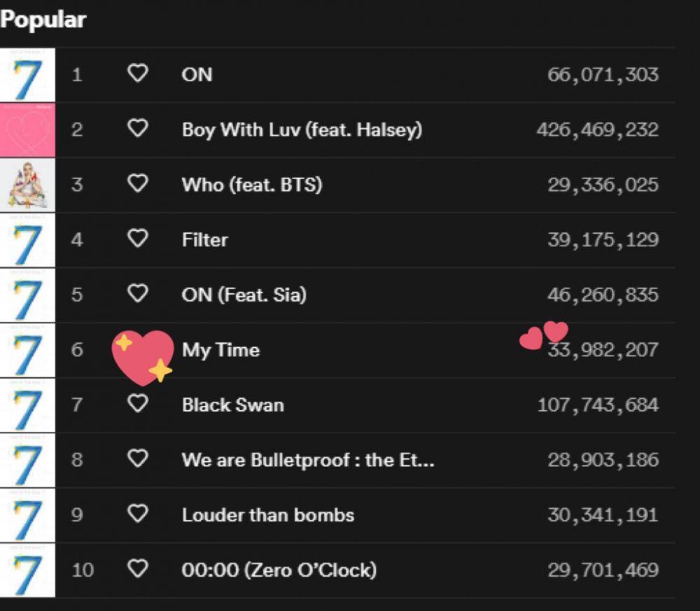Play the song Black Swan
The width and height of the screenshot is (700, 611).
pyautogui.click(x=232, y=405)
